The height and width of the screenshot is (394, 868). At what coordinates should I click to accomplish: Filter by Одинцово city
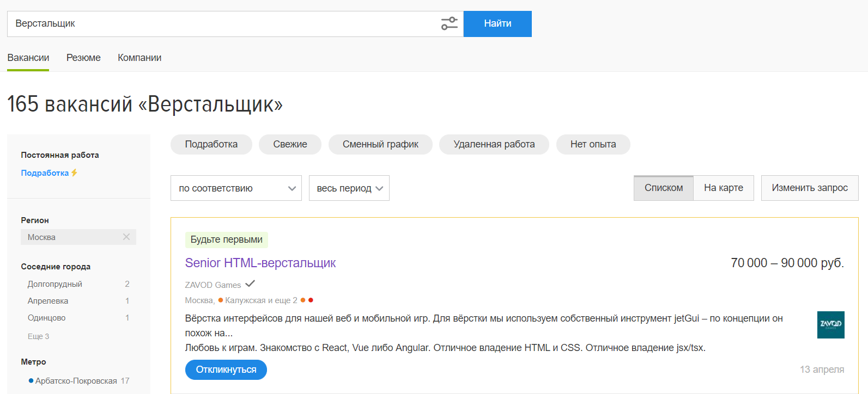47,317
